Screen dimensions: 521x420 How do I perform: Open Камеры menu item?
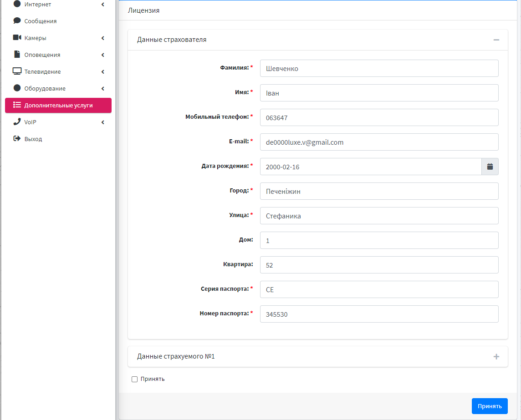58,38
